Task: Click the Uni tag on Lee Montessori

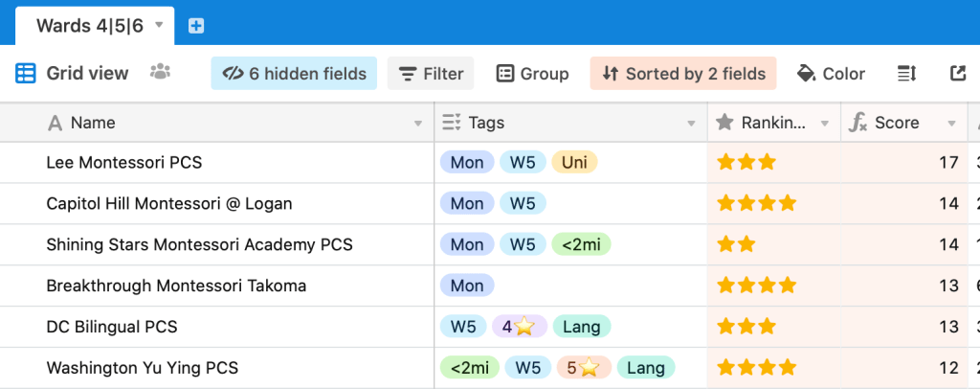Action: point(574,163)
